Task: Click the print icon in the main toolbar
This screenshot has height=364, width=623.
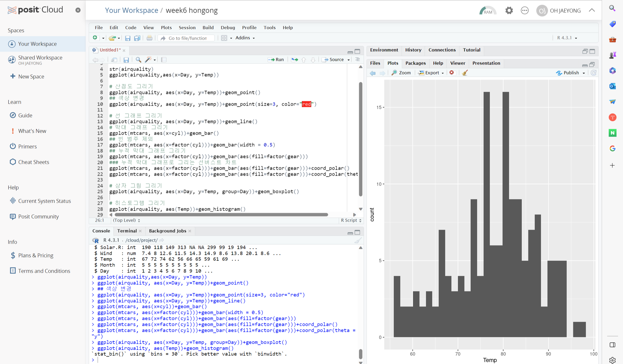Action: click(x=149, y=38)
